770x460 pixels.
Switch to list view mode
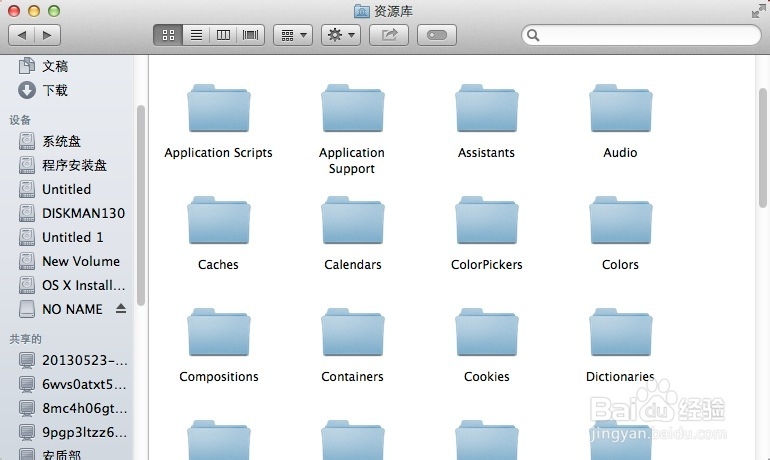point(196,35)
